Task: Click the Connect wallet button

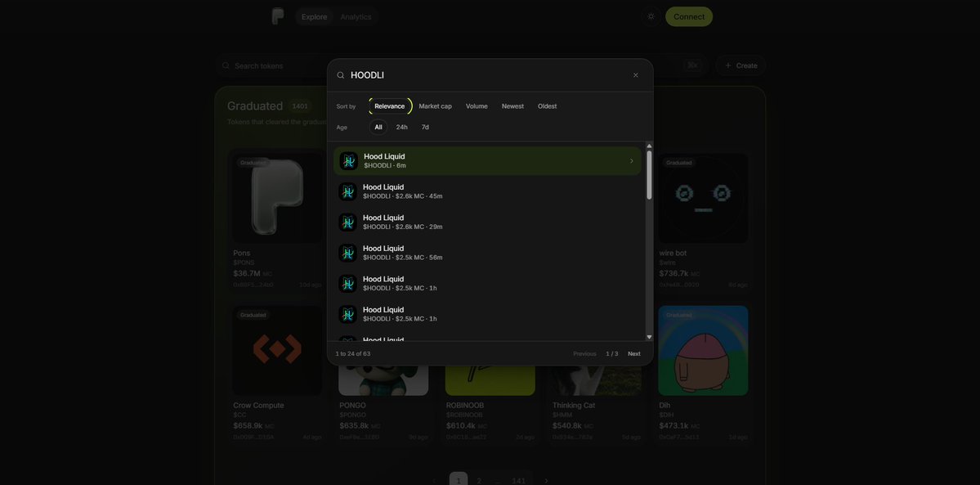Action: (x=689, y=17)
